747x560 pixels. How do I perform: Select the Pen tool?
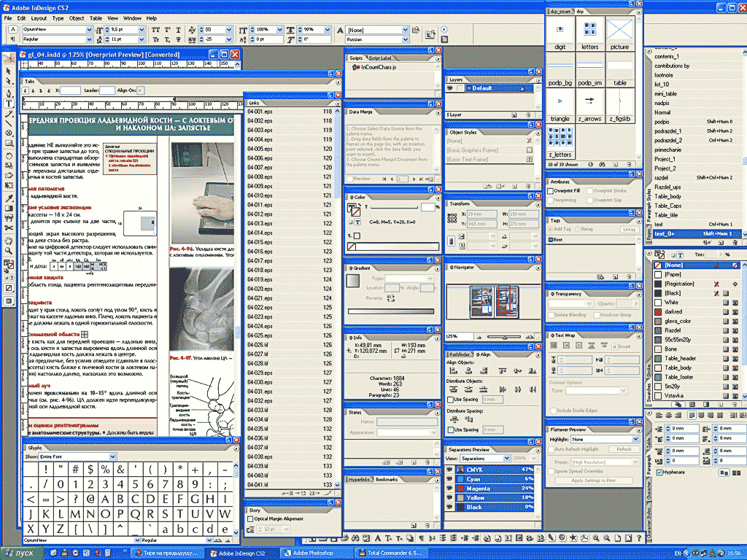[x=8, y=93]
